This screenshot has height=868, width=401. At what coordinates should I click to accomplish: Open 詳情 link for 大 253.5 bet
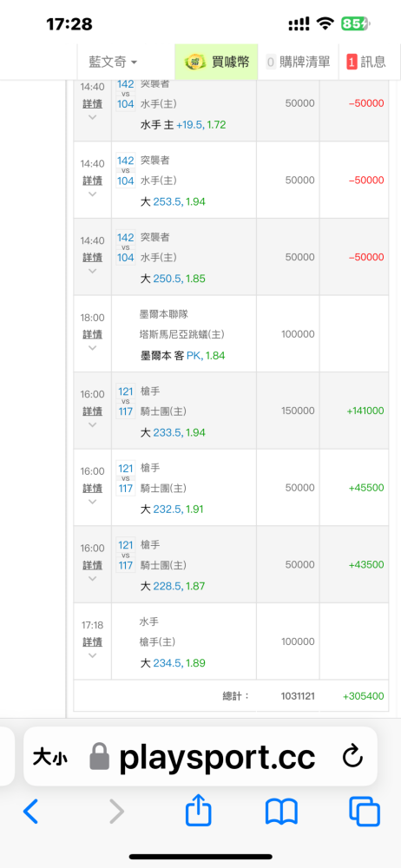[x=93, y=181]
